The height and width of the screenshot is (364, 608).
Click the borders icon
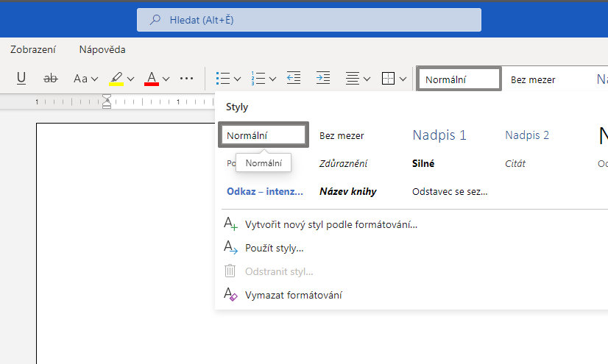pyautogui.click(x=389, y=78)
